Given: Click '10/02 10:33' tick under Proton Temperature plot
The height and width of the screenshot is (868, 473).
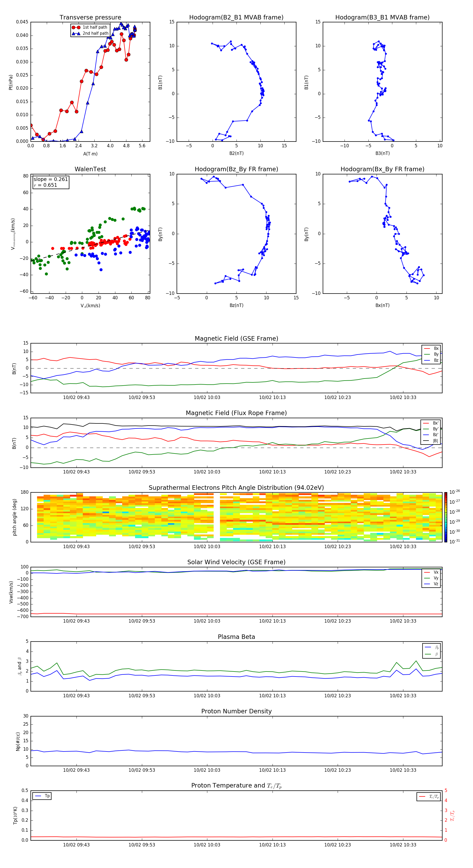Looking at the screenshot, I should 403,845.
